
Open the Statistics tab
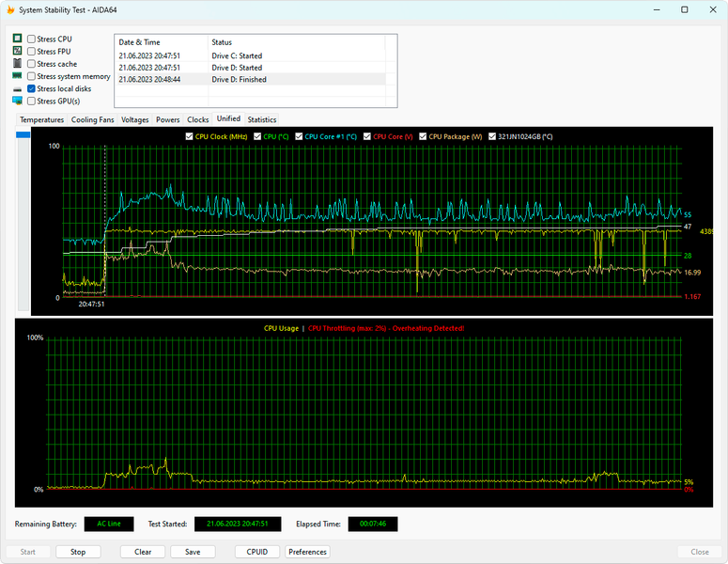point(262,119)
